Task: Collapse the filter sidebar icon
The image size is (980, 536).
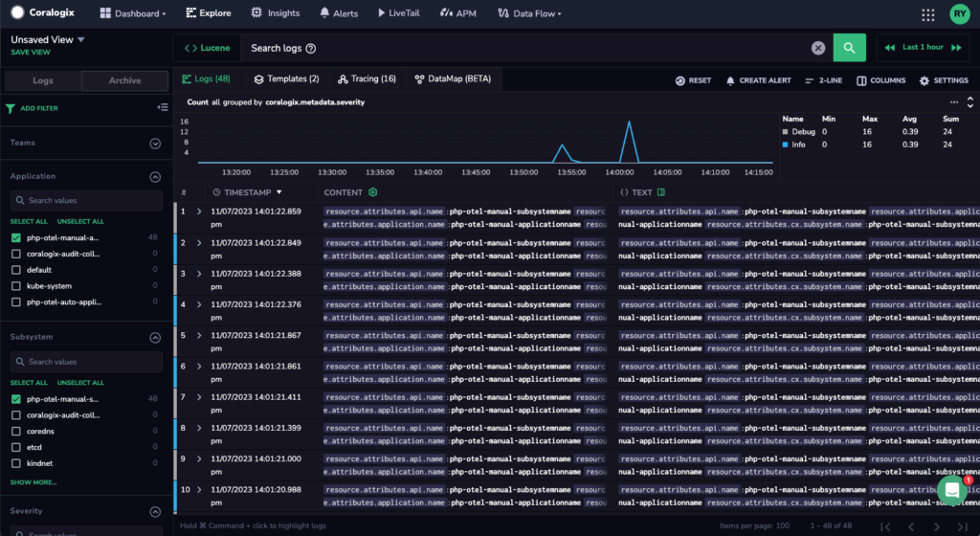Action: point(163,107)
